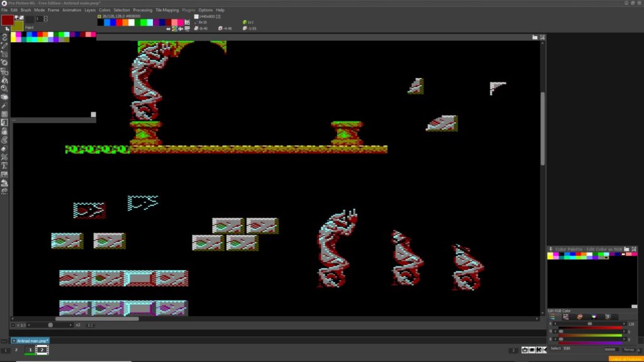Click the zoom slider handle below canvas
Screen dimensions: 644x362
(50, 325)
